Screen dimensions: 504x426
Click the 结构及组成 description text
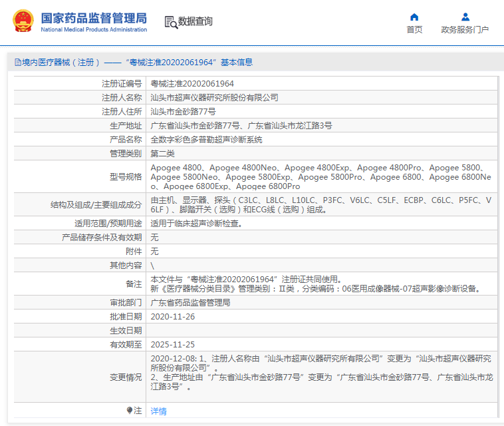click(x=320, y=204)
